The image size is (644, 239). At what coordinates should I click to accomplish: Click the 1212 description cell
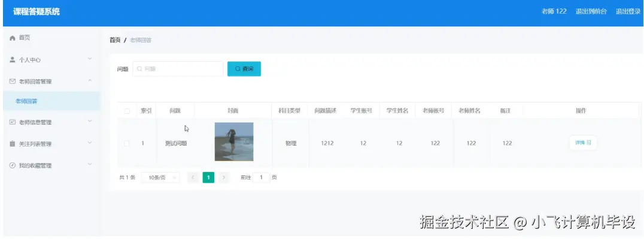327,144
